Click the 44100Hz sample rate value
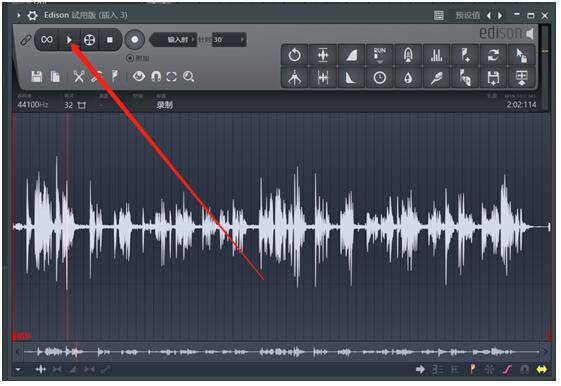Viewport: 561px width, 386px height. tap(33, 105)
